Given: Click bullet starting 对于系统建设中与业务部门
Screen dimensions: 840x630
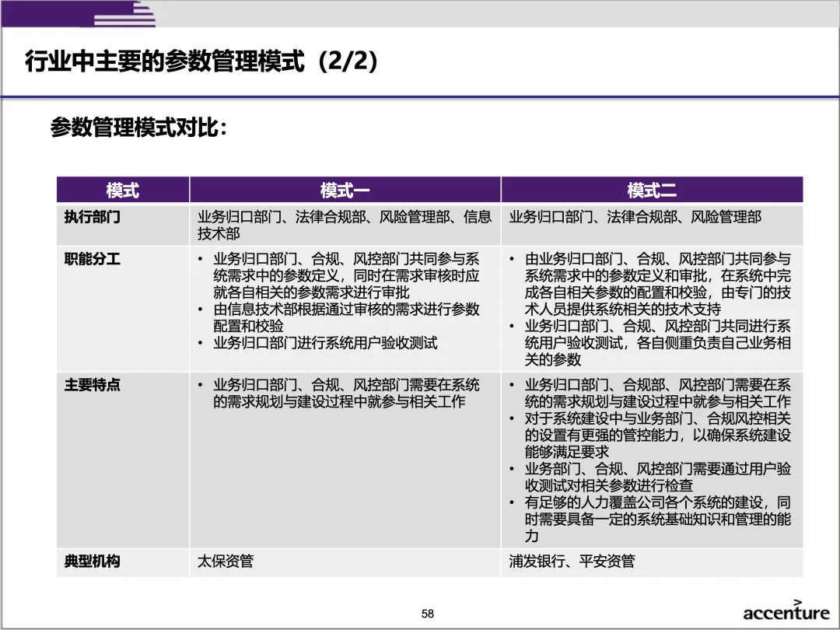Looking at the screenshot, I should pos(650,435).
